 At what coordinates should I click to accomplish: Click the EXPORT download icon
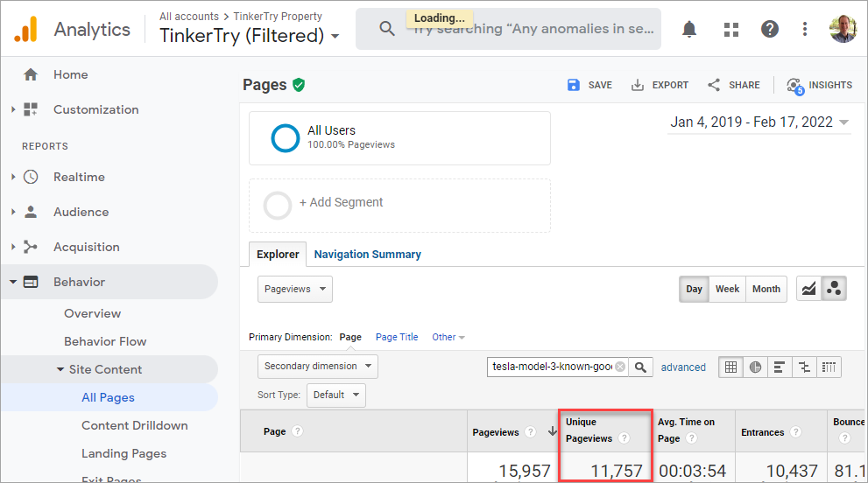coord(638,85)
